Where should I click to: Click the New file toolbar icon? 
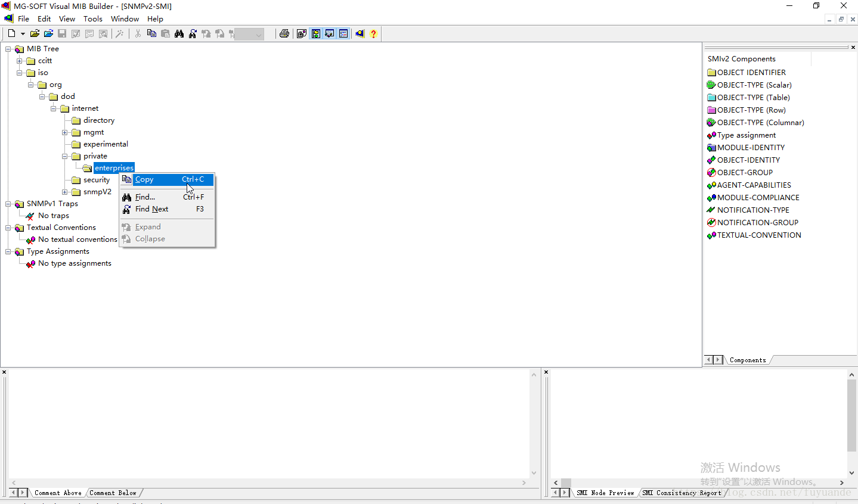(x=11, y=34)
